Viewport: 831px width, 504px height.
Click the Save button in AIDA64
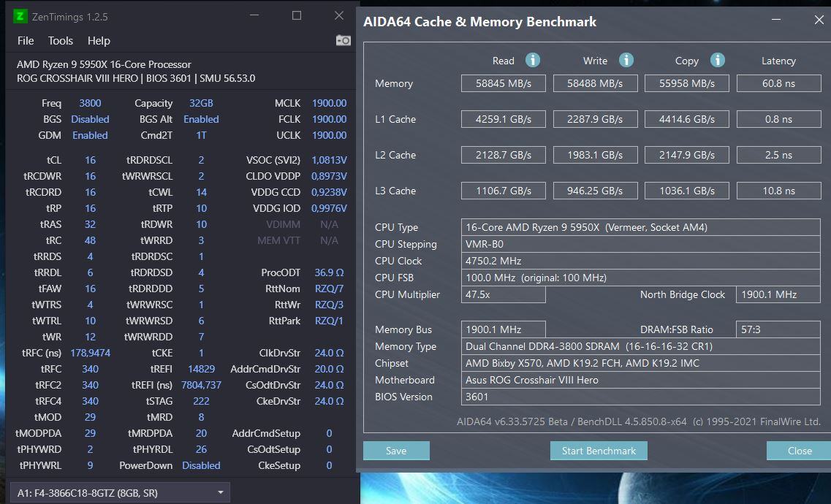(396, 450)
